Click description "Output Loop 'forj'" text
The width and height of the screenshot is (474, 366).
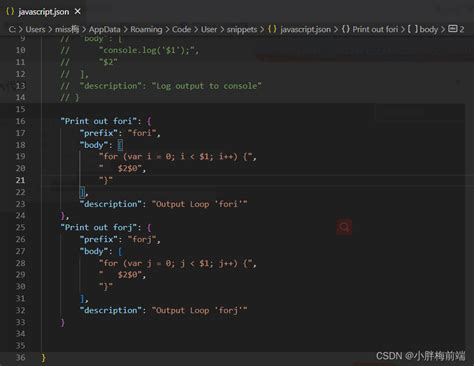coord(200,310)
